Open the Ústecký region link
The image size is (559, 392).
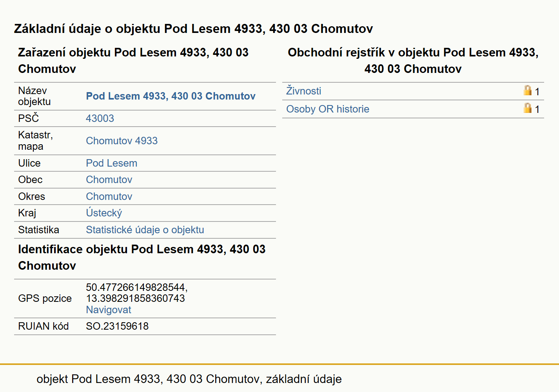coord(104,213)
